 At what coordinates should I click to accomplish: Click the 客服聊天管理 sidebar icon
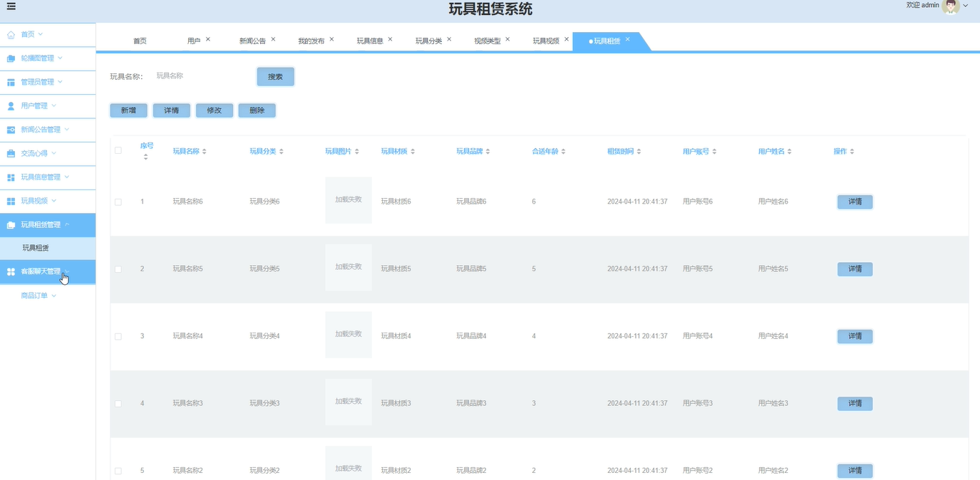click(11, 271)
